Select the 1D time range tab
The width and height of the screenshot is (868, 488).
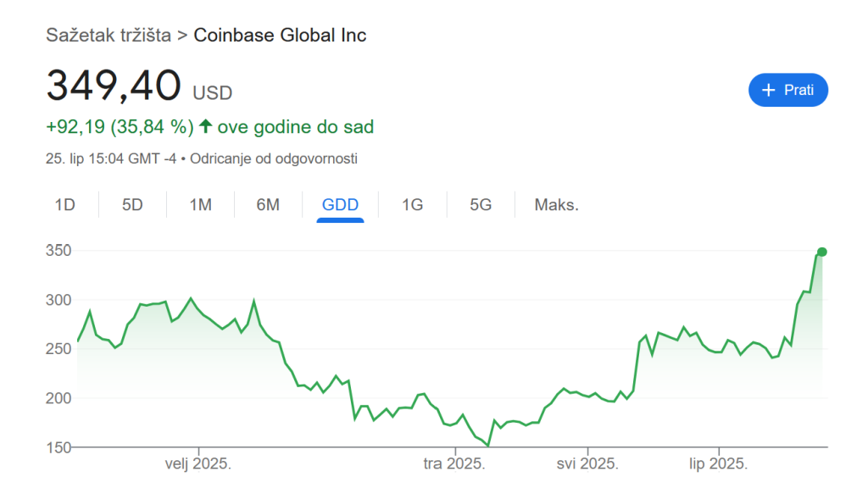click(x=64, y=205)
